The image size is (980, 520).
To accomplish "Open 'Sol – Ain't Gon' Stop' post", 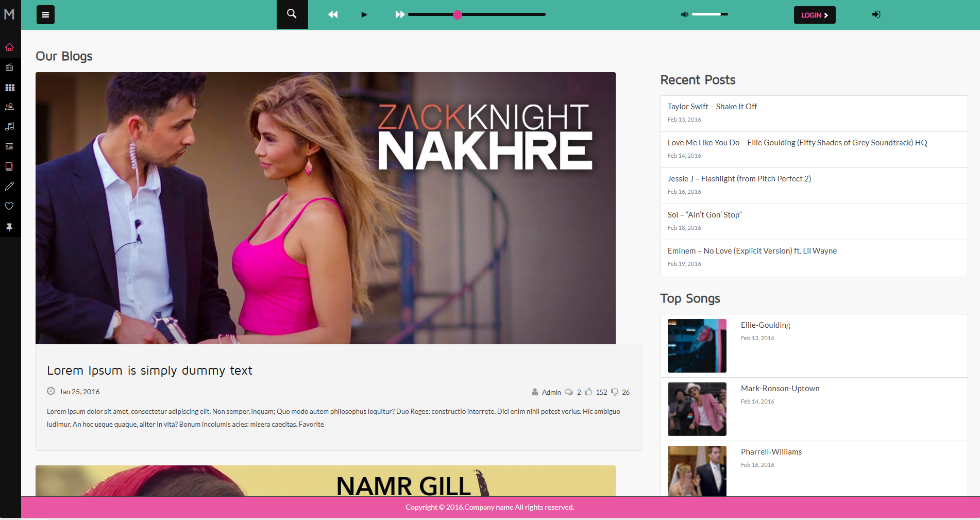I will tap(704, 215).
